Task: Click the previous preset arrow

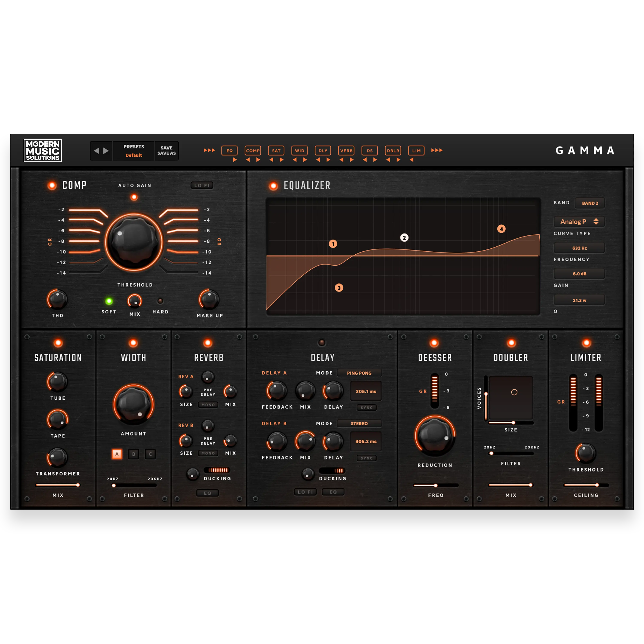Action: tap(96, 151)
